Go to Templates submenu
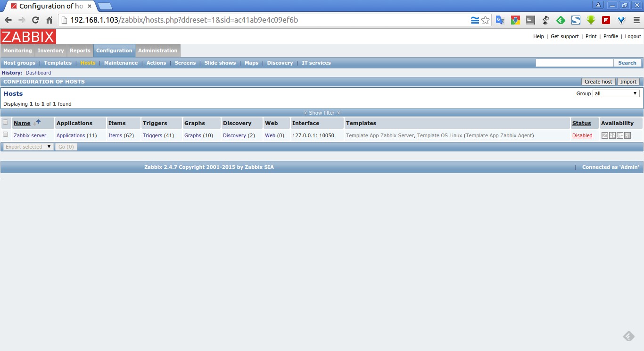Screen dimensions: 644x351 (58, 63)
